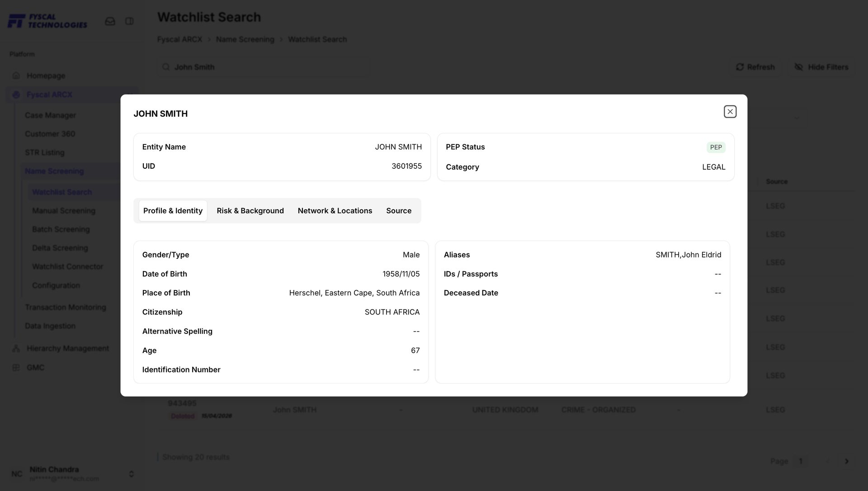Expand the Nitin Chandra user menu
This screenshot has height=491, width=868.
[72, 474]
